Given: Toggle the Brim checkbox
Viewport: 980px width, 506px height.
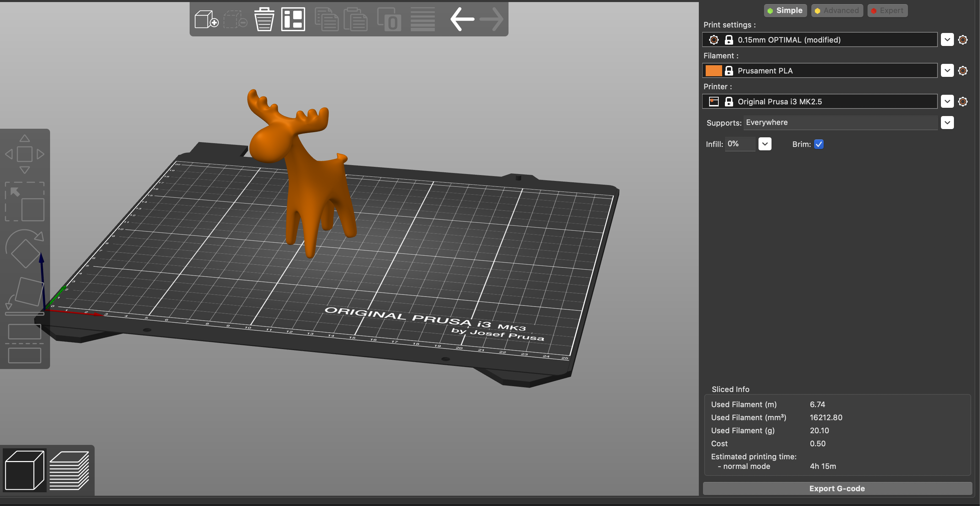Looking at the screenshot, I should pyautogui.click(x=819, y=144).
